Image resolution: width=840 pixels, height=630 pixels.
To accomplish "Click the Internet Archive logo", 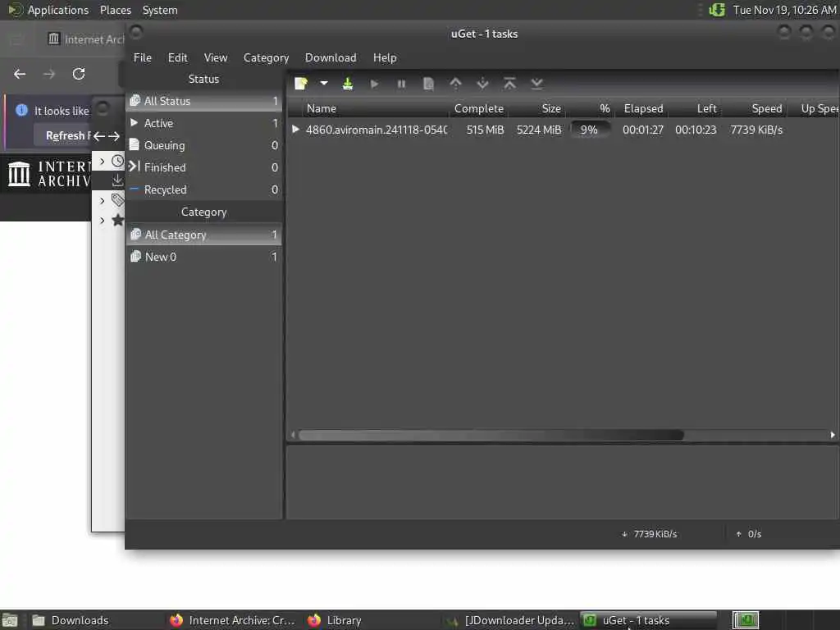I will pos(48,174).
